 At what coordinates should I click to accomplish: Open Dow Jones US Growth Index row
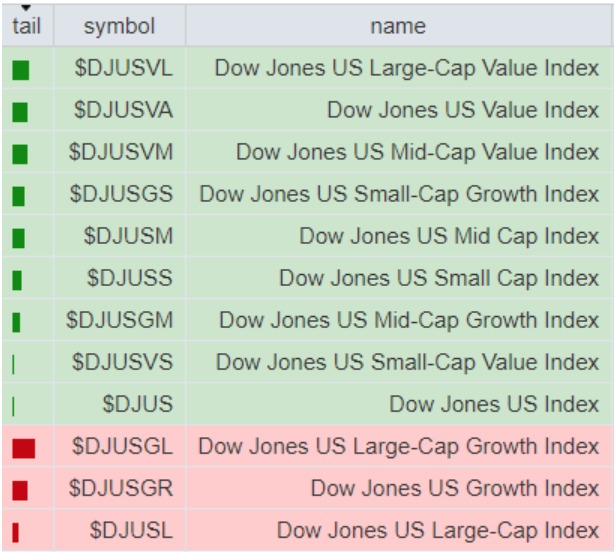coord(454,488)
